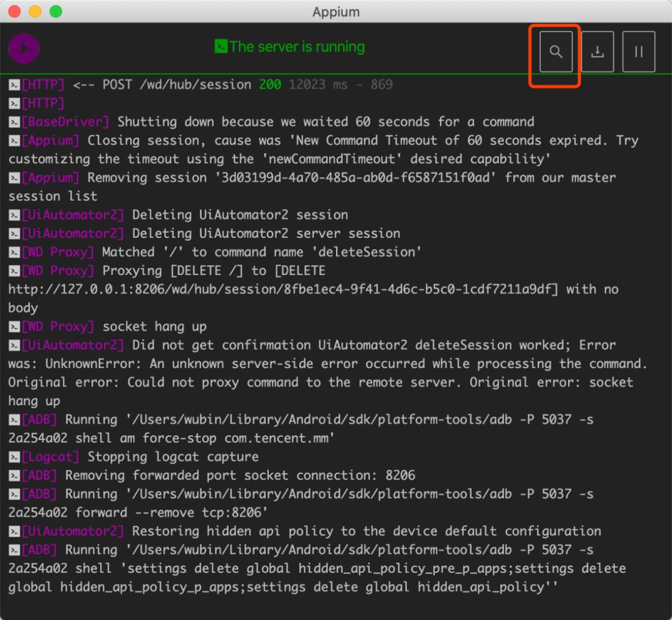Screen dimensions: 672x620
Task: Click the terminal icon on the last [ADB] line
Action: [14, 550]
